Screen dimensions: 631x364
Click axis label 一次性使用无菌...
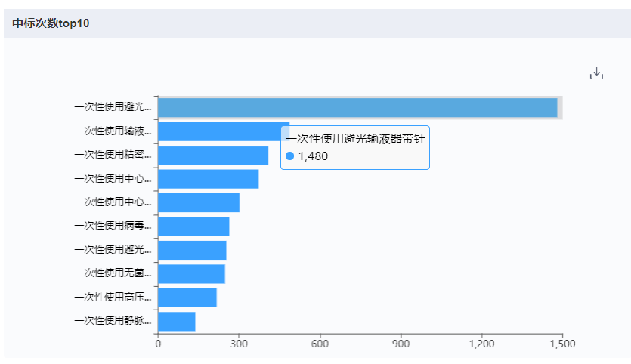tap(113, 273)
